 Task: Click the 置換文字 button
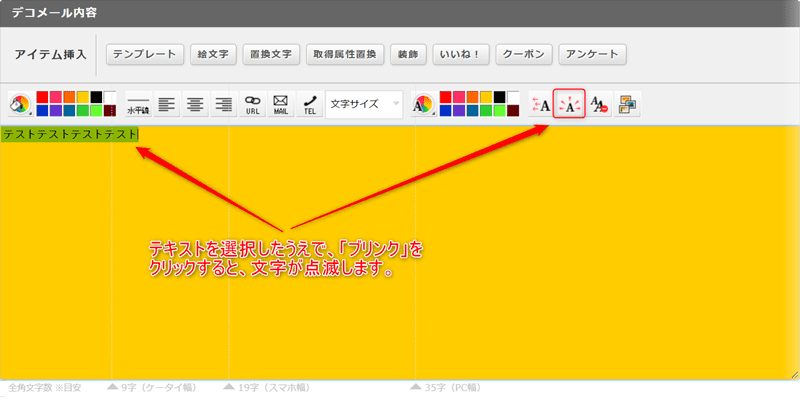[271, 54]
